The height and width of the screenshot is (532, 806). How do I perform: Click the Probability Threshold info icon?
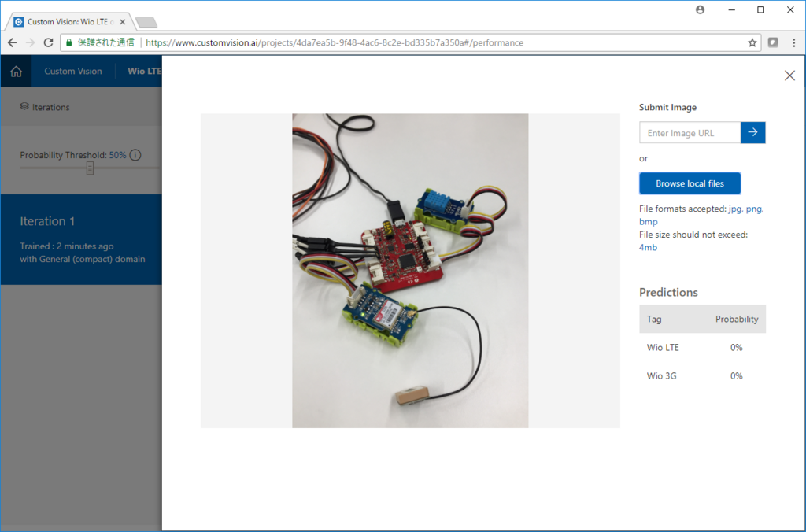click(x=135, y=155)
